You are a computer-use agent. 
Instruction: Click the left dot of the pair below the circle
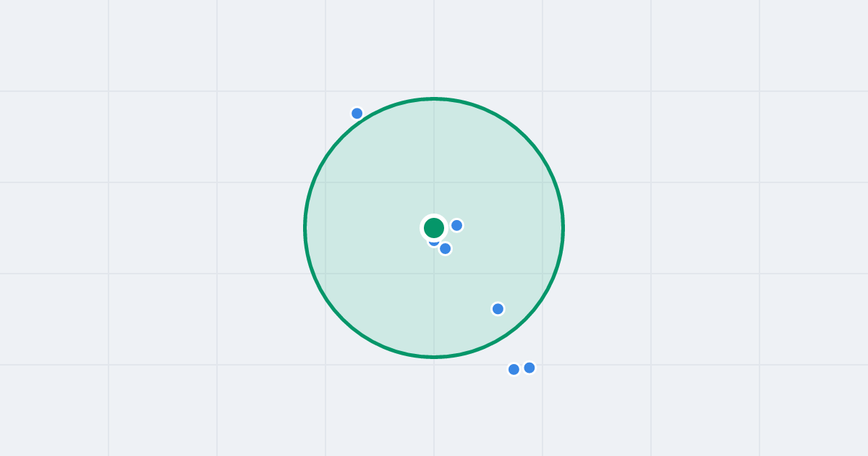[x=514, y=369]
